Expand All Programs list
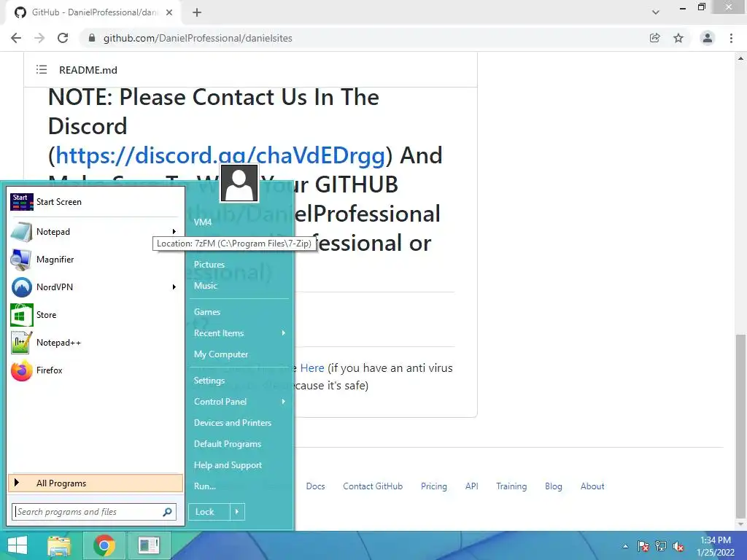This screenshot has height=560, width=747. click(x=96, y=483)
